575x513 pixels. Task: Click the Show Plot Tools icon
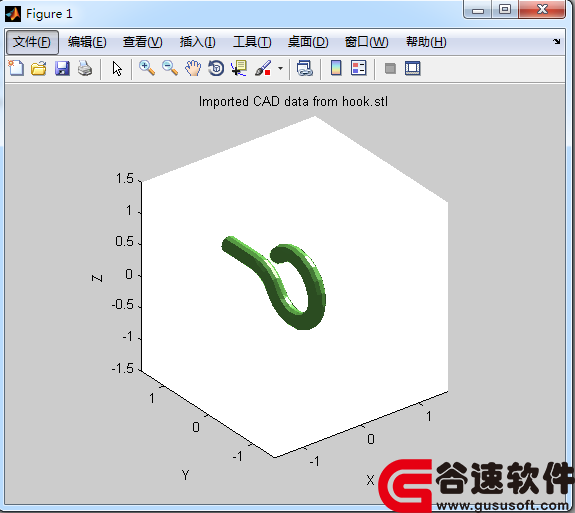click(x=413, y=69)
